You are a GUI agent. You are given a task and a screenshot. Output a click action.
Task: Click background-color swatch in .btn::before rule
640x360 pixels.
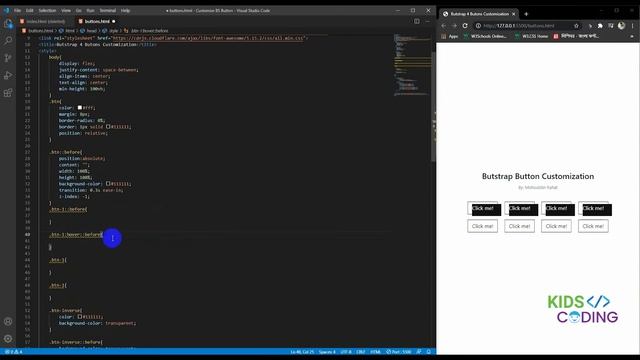(x=108, y=184)
